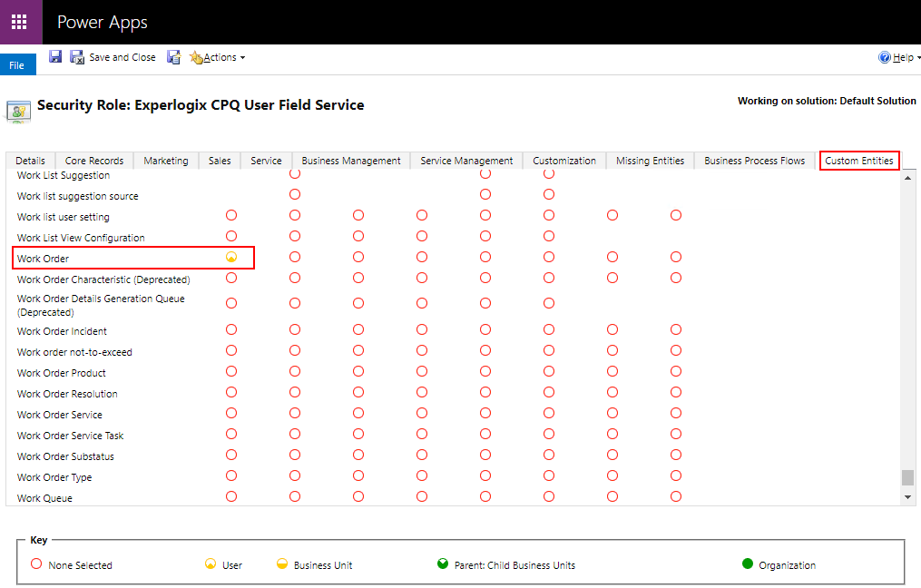This screenshot has width=921, height=588.
Task: Open the Missing Entities tab
Action: click(x=651, y=161)
